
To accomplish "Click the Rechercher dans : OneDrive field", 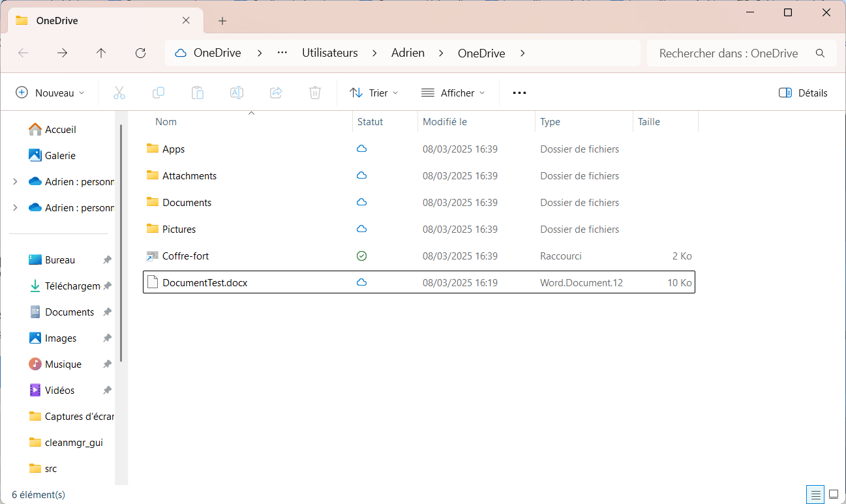I will 742,53.
